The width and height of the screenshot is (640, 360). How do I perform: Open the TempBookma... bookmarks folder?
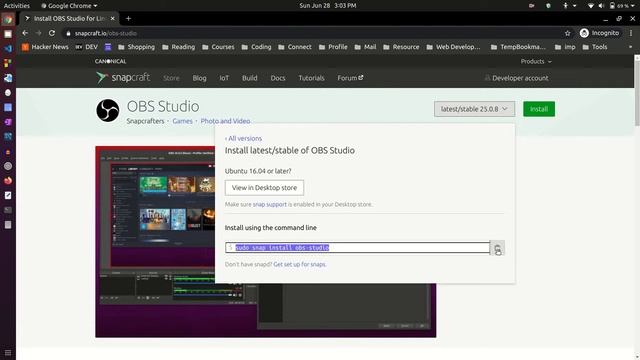tap(518, 47)
